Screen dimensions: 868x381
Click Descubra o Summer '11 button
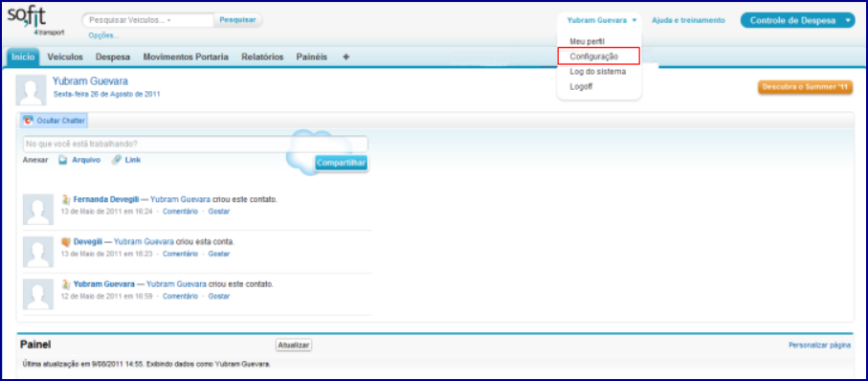(805, 87)
